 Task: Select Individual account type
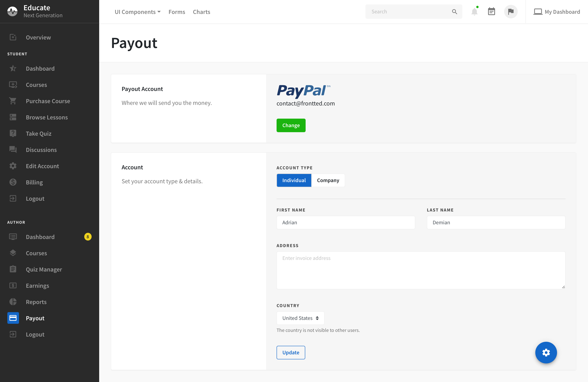(294, 180)
